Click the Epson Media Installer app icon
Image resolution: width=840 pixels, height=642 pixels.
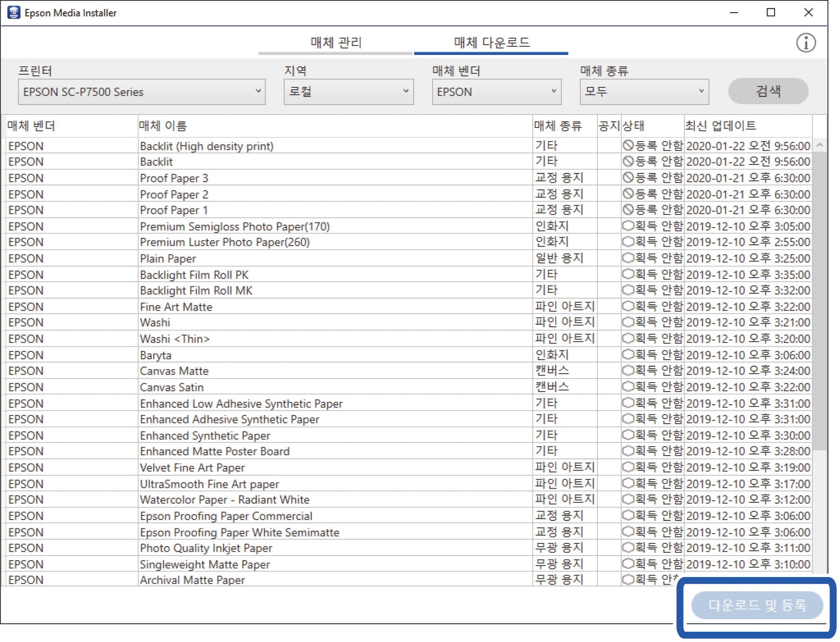14,13
